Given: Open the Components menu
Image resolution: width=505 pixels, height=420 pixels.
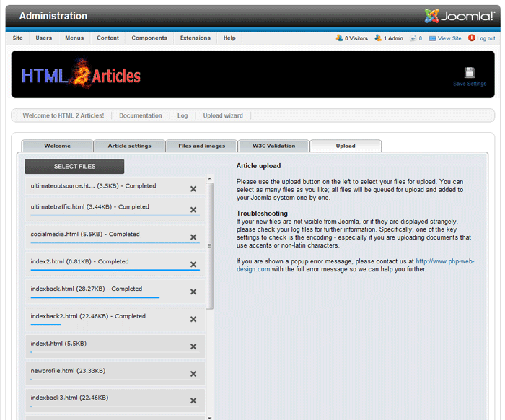Looking at the screenshot, I should (x=149, y=38).
